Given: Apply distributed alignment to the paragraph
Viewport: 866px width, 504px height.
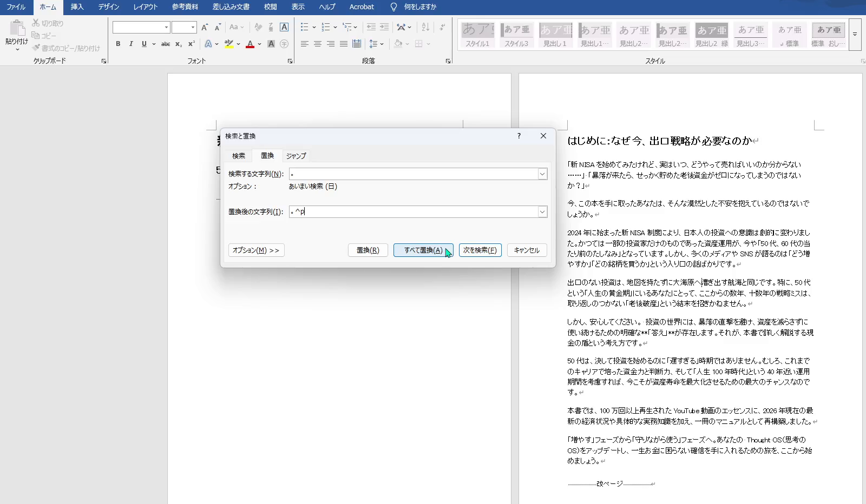Looking at the screenshot, I should 357,44.
